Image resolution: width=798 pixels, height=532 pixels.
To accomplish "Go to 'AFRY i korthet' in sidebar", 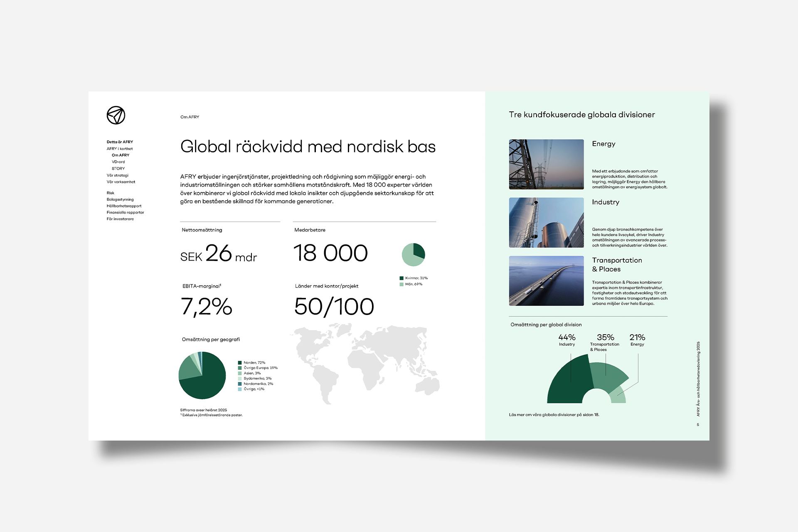I will (x=120, y=149).
